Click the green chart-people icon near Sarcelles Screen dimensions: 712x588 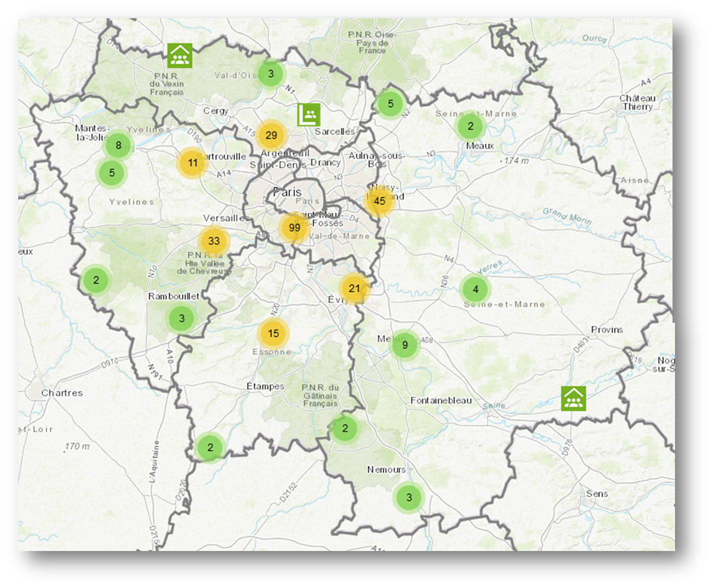[309, 115]
